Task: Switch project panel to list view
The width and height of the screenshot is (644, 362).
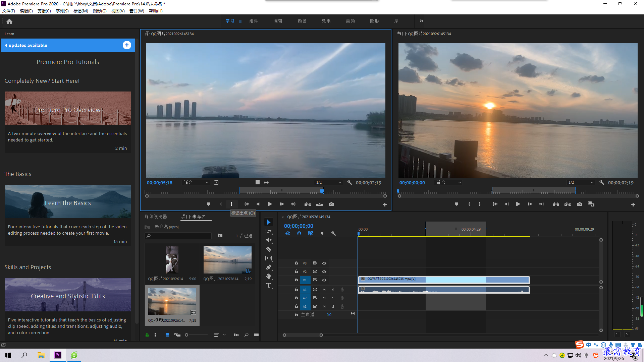Action: point(157,335)
